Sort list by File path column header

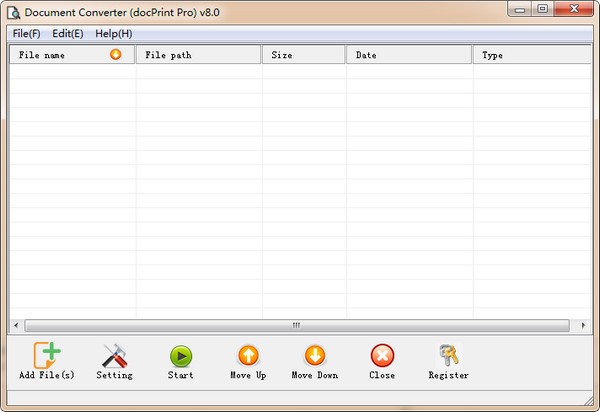click(198, 55)
